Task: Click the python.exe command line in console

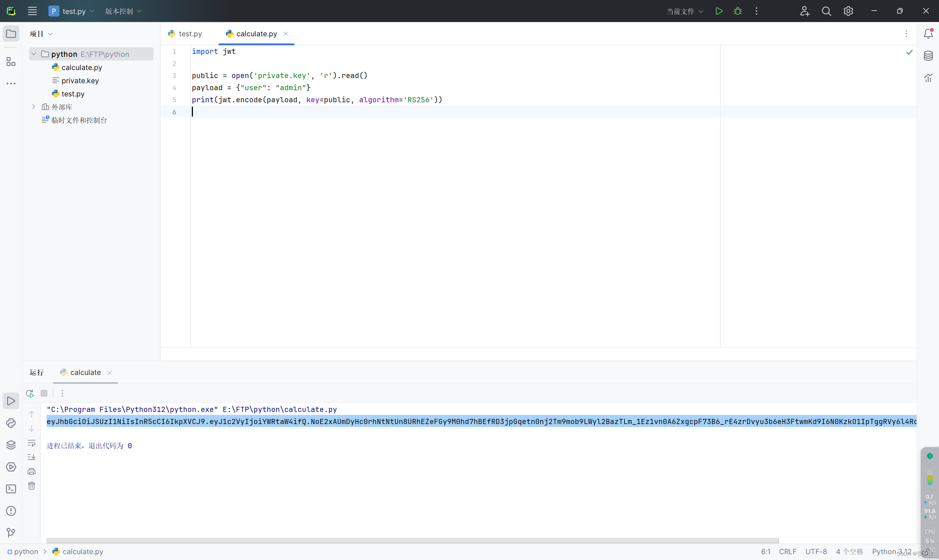Action: [x=191, y=409]
